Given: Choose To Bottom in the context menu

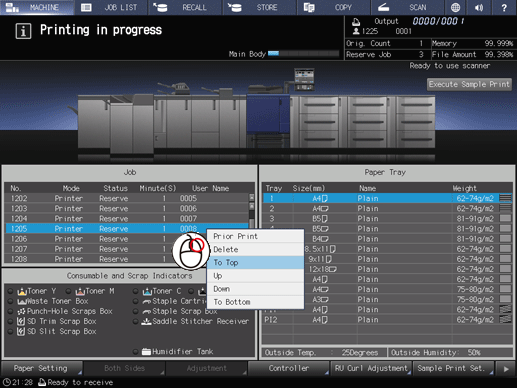Looking at the screenshot, I should click(x=255, y=302).
